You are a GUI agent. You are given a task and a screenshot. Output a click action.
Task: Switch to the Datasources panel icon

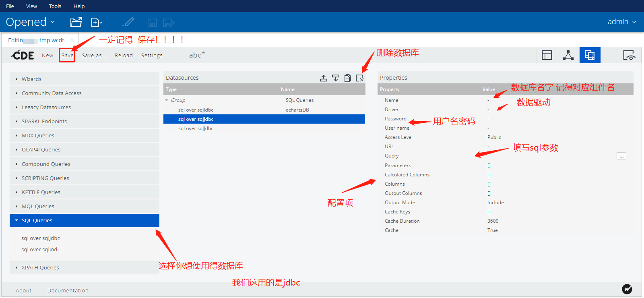[590, 55]
